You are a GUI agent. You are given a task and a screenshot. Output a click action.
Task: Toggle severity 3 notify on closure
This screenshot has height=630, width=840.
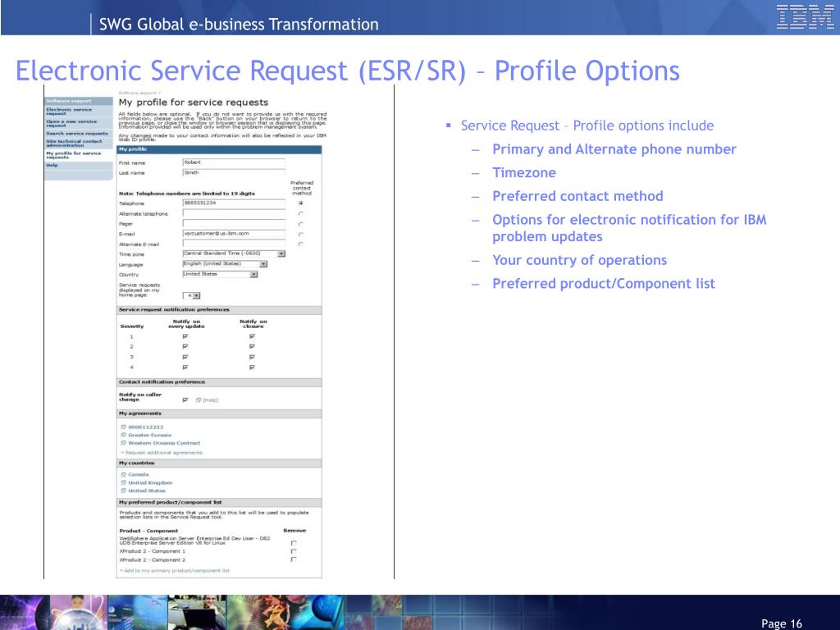pyautogui.click(x=252, y=357)
